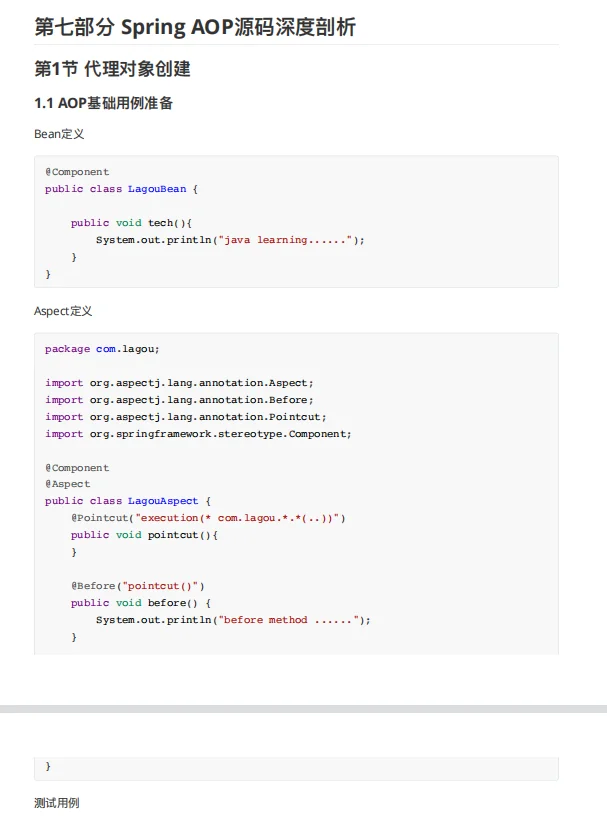Click the subheading 1.1 AOP基础用例准备
Viewport: 607px width, 823px height.
[103, 103]
